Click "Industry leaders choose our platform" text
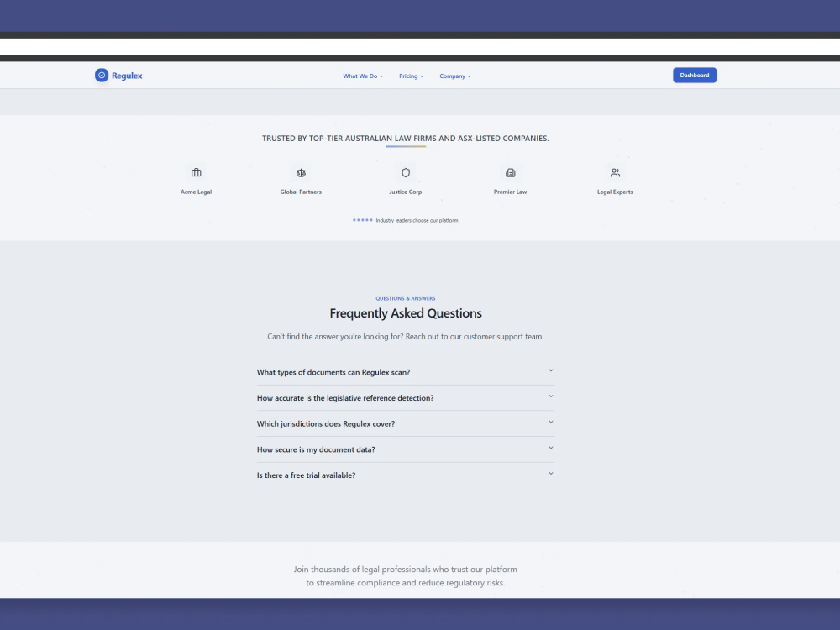 tap(417, 220)
